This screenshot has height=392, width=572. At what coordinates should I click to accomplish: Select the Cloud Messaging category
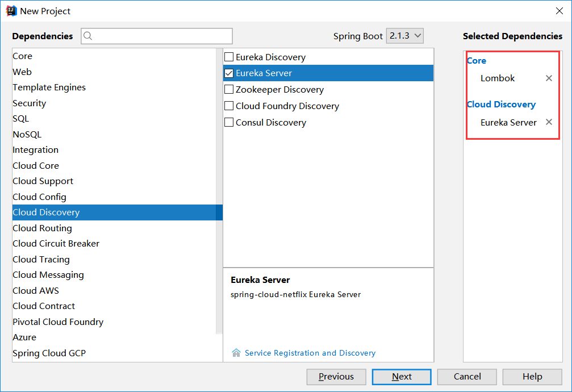(114, 275)
